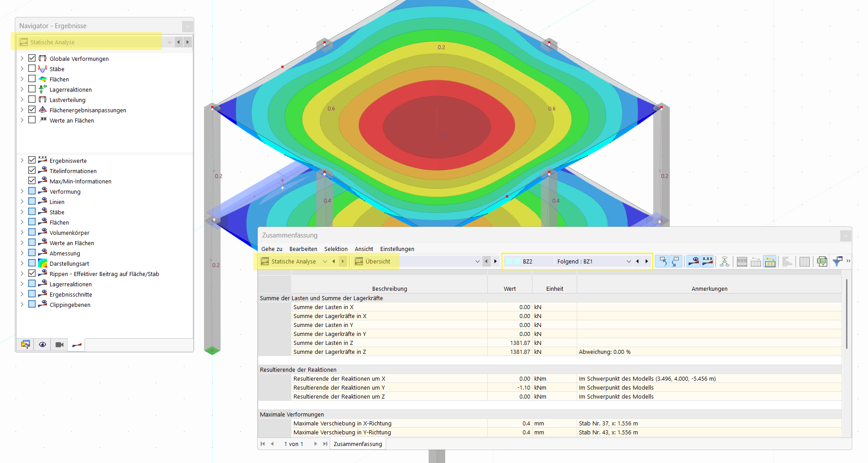Open Statische Analyse dropdown in Zusammenfassung
868x463 pixels.
click(x=325, y=261)
